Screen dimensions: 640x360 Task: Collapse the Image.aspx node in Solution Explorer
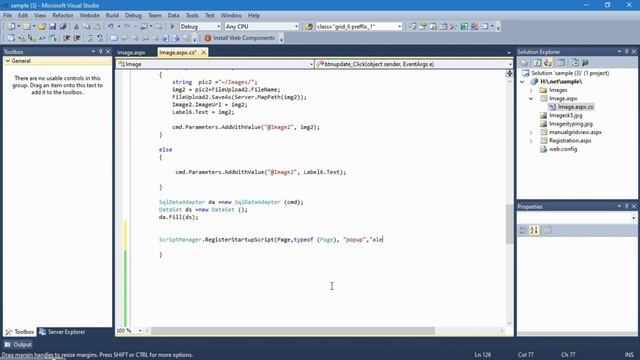[531, 99]
